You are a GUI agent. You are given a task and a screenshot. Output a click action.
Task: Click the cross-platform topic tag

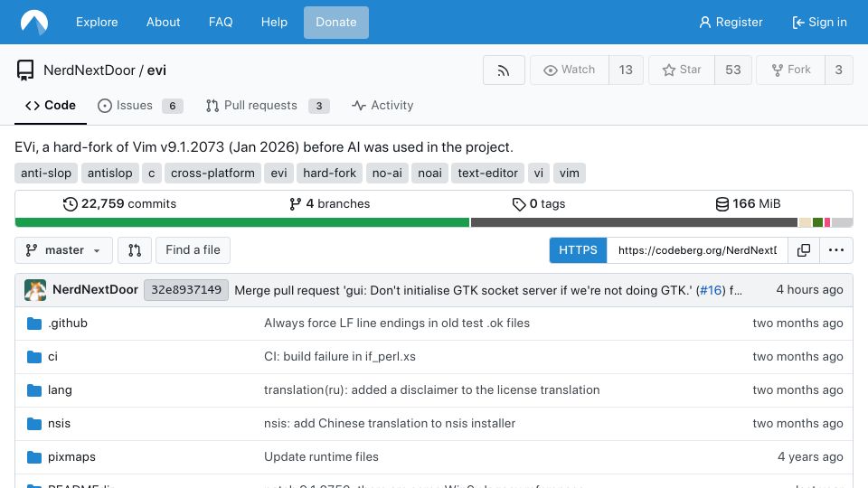coord(212,174)
